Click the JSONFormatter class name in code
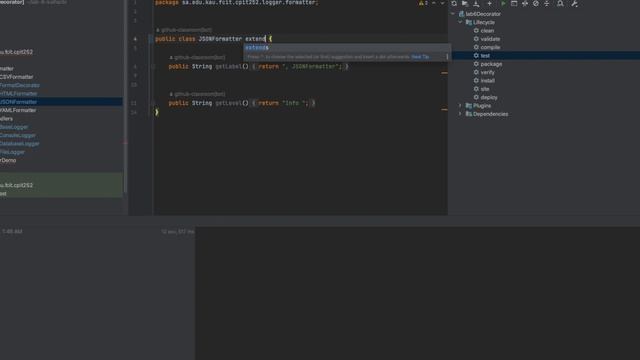 click(x=220, y=39)
